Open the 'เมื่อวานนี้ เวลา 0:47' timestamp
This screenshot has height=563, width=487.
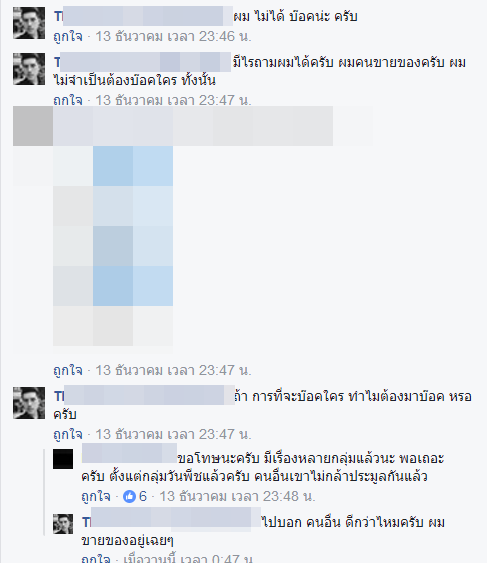pos(188,558)
